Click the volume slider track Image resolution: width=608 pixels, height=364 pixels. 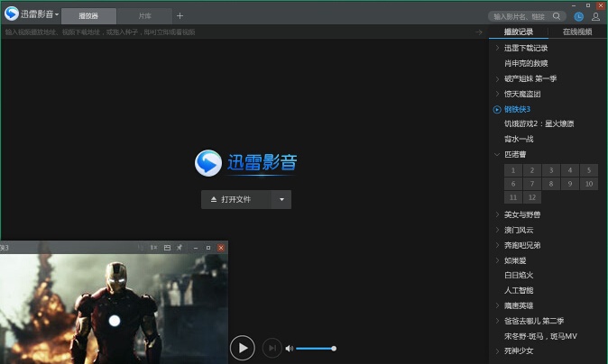(x=314, y=348)
